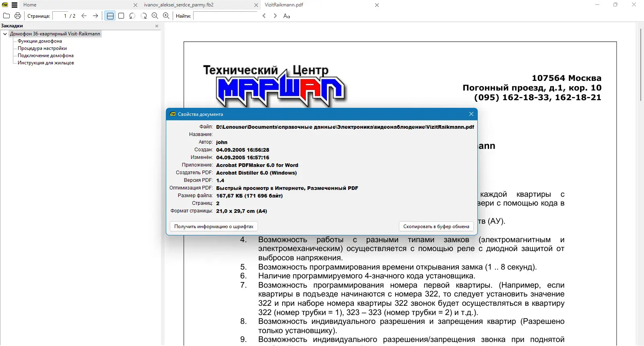Open the Процедура настройки bookmark
Image resolution: width=644 pixels, height=346 pixels.
pos(42,48)
